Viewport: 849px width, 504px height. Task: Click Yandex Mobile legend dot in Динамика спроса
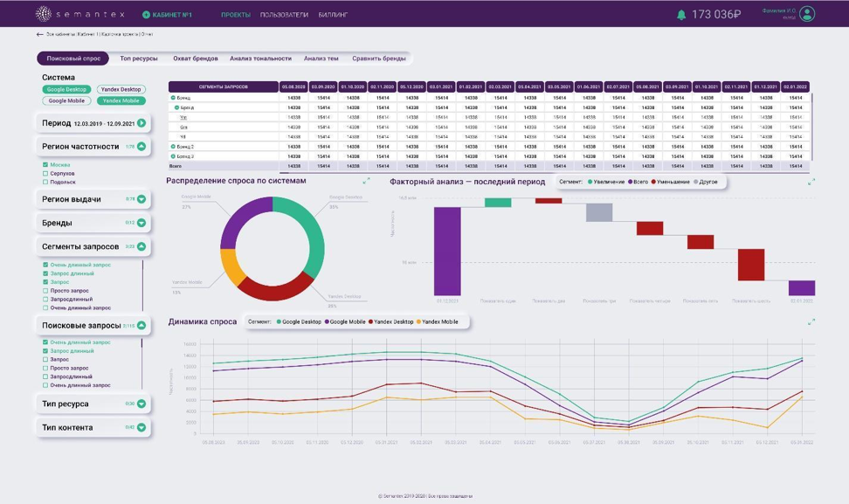[x=418, y=322]
